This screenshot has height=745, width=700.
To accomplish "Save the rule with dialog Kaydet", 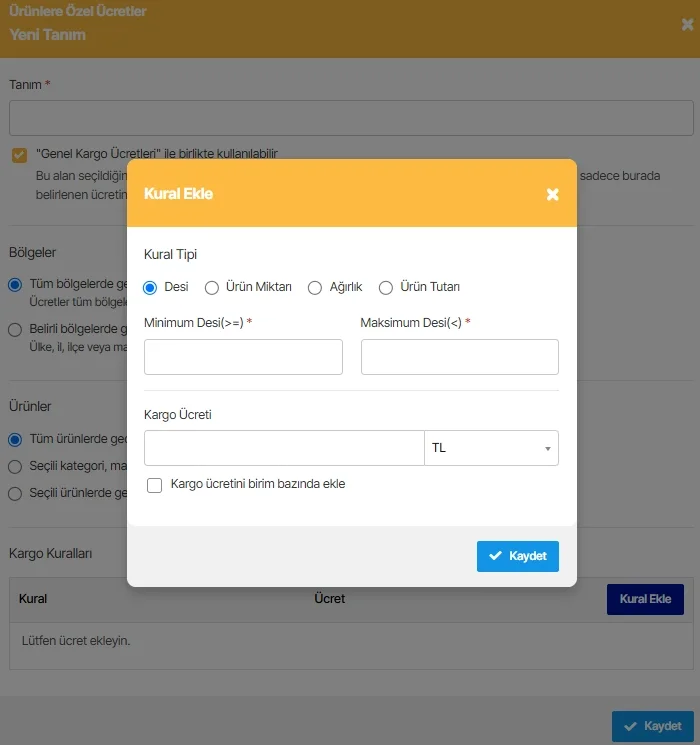I will (518, 556).
